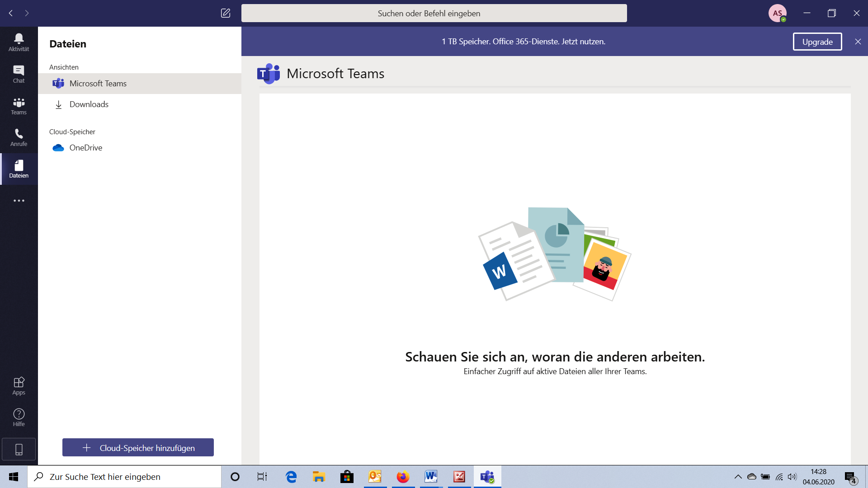Select Microsoft Teams view in Dateien list
The height and width of the screenshot is (488, 868).
click(x=140, y=84)
